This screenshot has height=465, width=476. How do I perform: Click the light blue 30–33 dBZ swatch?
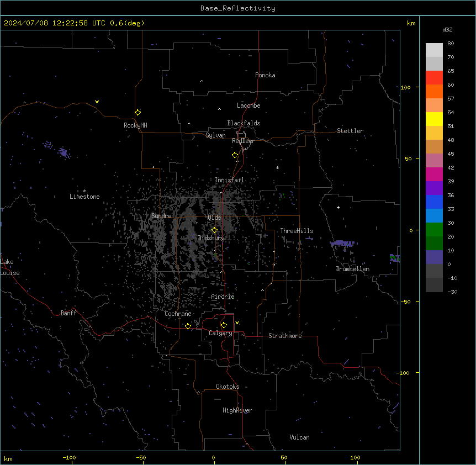pos(434,216)
